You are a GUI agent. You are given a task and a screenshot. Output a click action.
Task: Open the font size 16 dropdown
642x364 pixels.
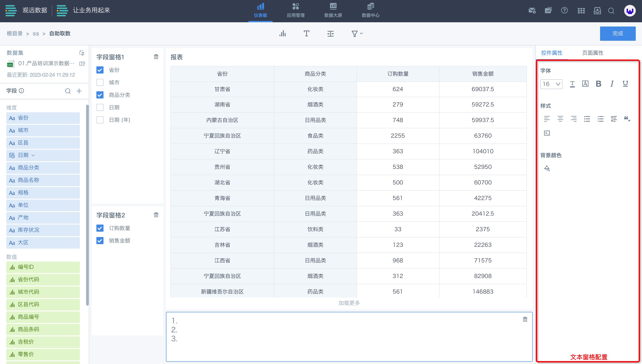tap(551, 84)
